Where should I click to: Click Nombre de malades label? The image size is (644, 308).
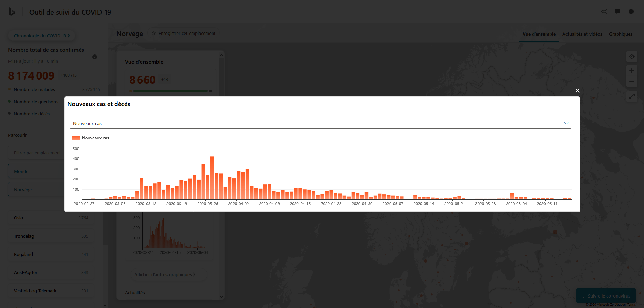pos(34,90)
